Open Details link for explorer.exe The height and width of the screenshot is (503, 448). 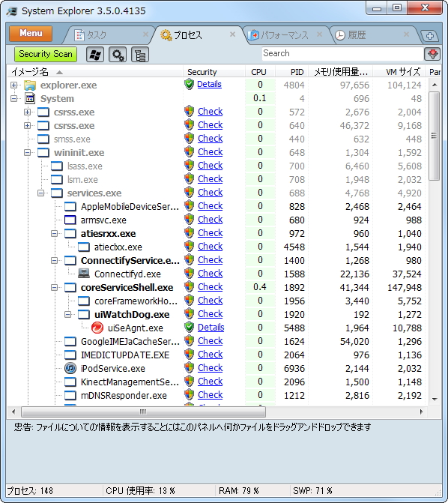point(209,84)
